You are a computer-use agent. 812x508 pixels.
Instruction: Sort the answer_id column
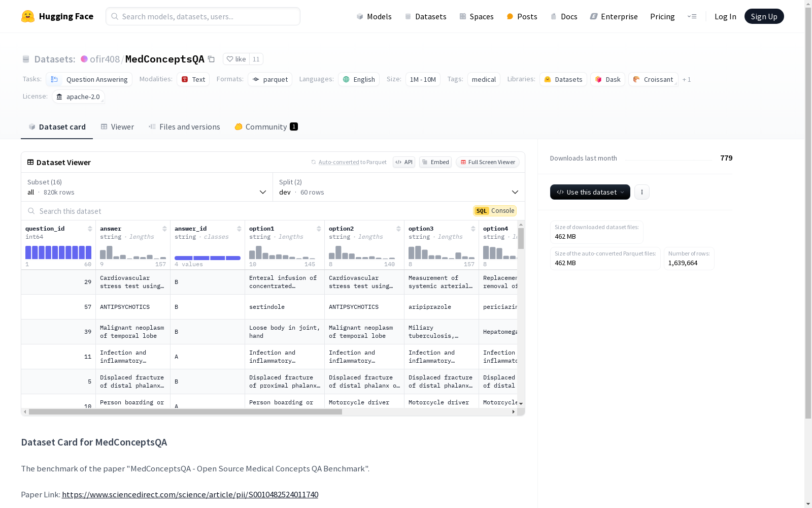[239, 229]
